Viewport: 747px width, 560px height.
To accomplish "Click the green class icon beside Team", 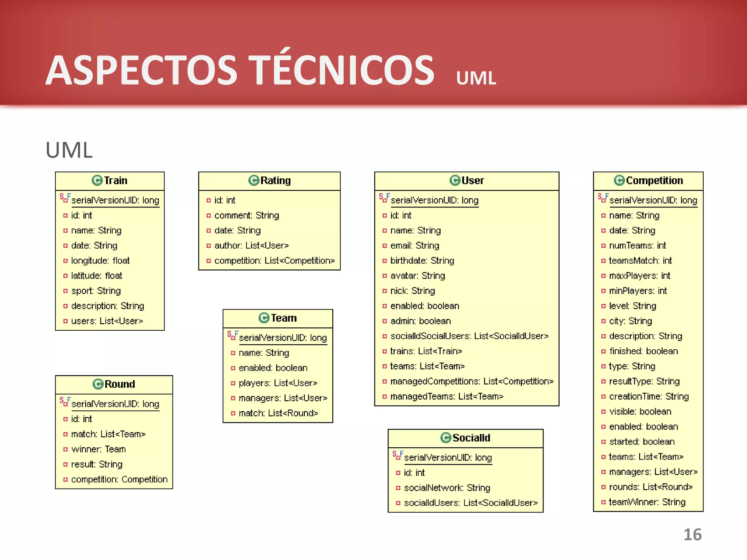I will pos(264,318).
